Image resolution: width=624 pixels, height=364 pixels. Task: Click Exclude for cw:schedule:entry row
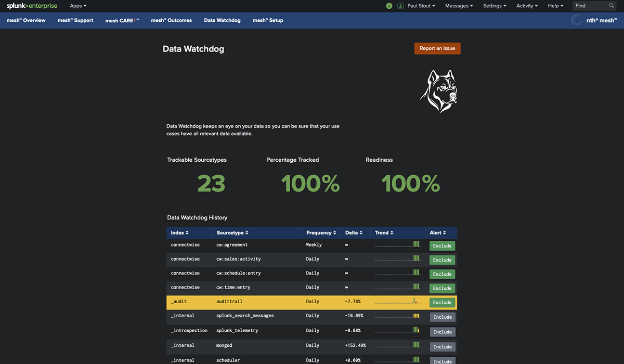tap(442, 274)
